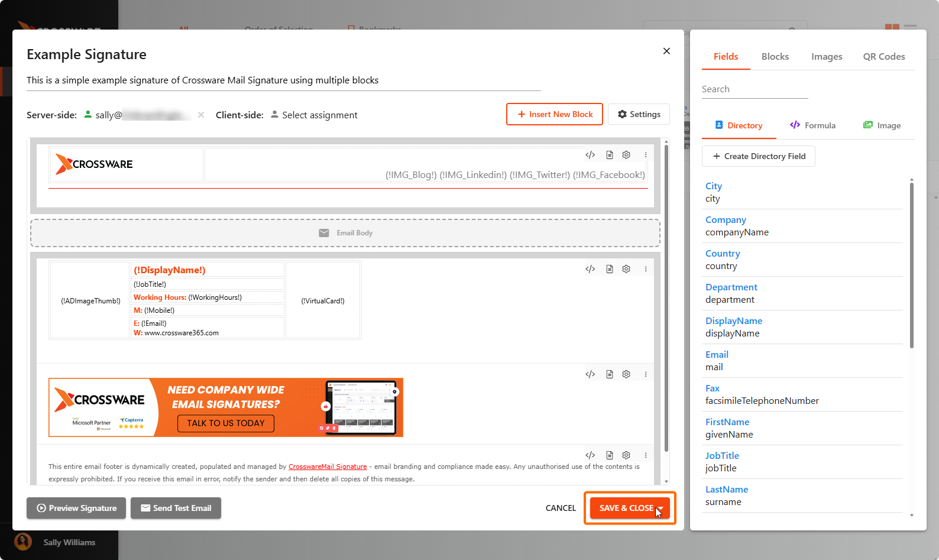This screenshot has width=939, height=560.
Task: Open three-dot menu on header block
Action: (646, 155)
